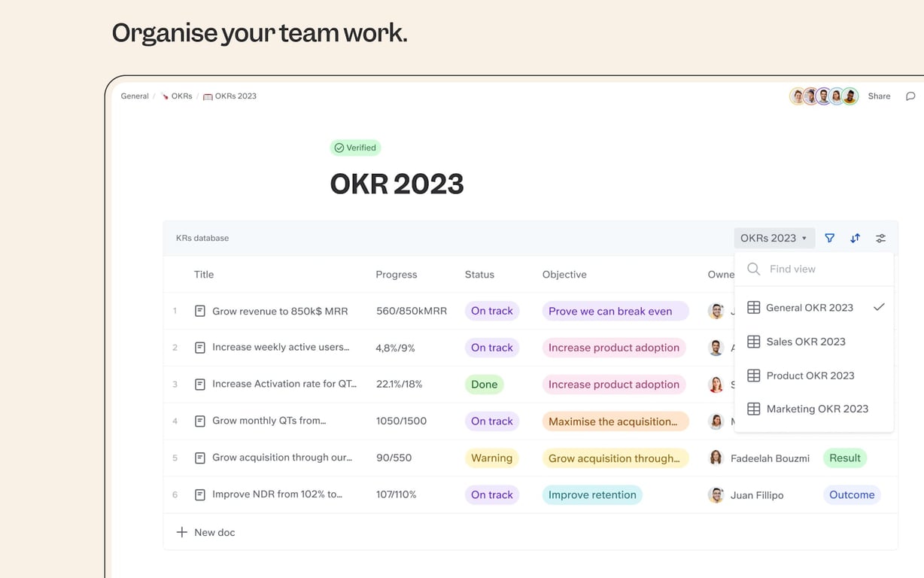This screenshot has width=924, height=578.
Task: Click the Result tag in row 5
Action: point(845,458)
